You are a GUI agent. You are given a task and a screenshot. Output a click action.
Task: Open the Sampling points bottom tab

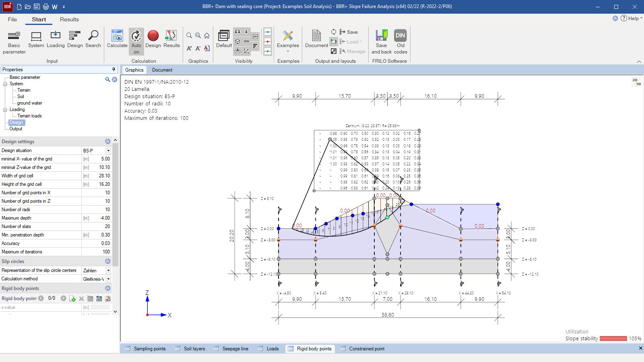pos(145,349)
